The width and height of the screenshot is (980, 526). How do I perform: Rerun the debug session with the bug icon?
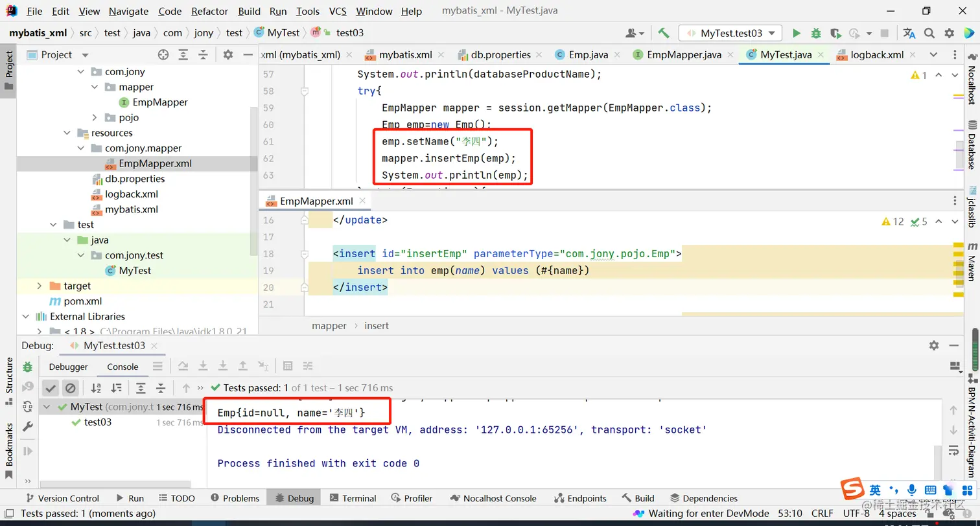[x=27, y=367]
